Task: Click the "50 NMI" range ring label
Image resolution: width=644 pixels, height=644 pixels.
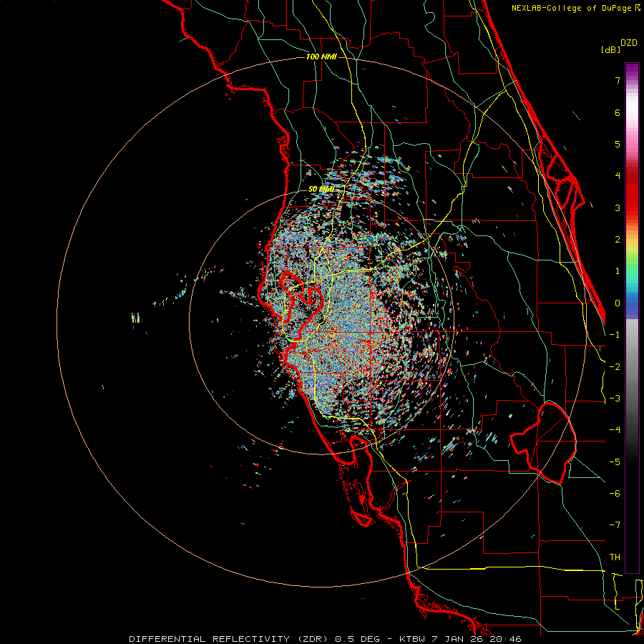Action: (321, 189)
